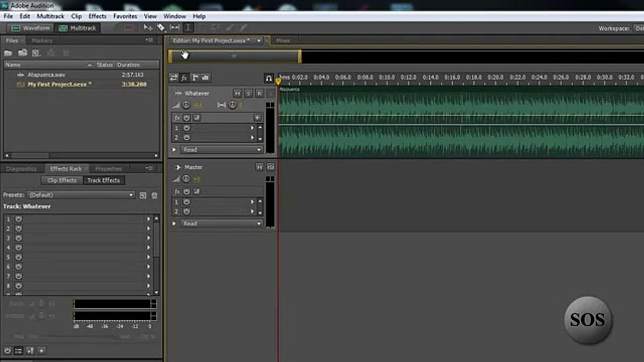644x362 pixels.
Task: Solo the Whatever track
Action: pyautogui.click(x=249, y=94)
